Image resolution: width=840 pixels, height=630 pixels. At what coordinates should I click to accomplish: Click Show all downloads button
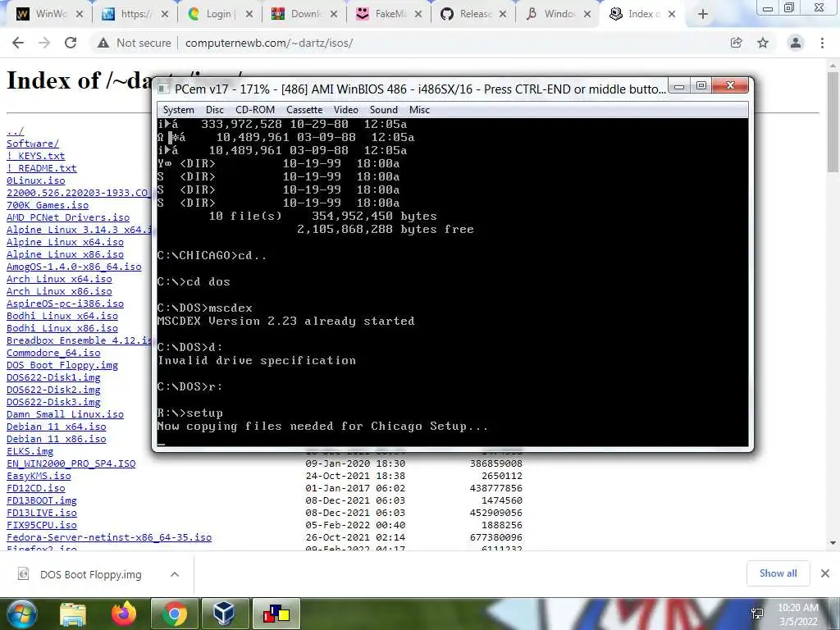pos(778,573)
